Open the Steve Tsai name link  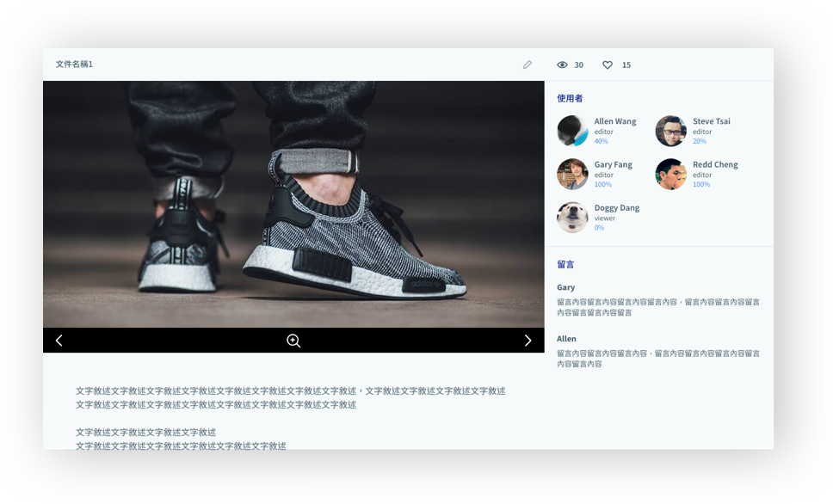pyautogui.click(x=711, y=121)
